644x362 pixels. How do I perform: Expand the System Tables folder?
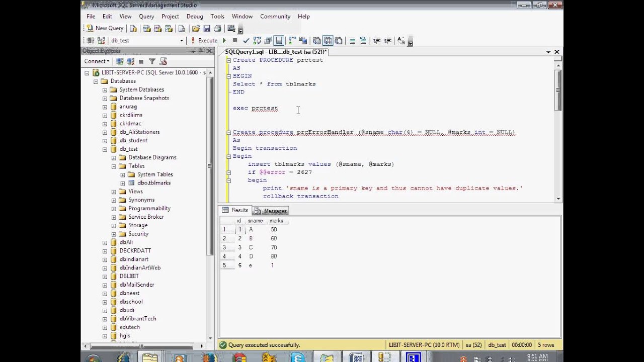coord(123,174)
